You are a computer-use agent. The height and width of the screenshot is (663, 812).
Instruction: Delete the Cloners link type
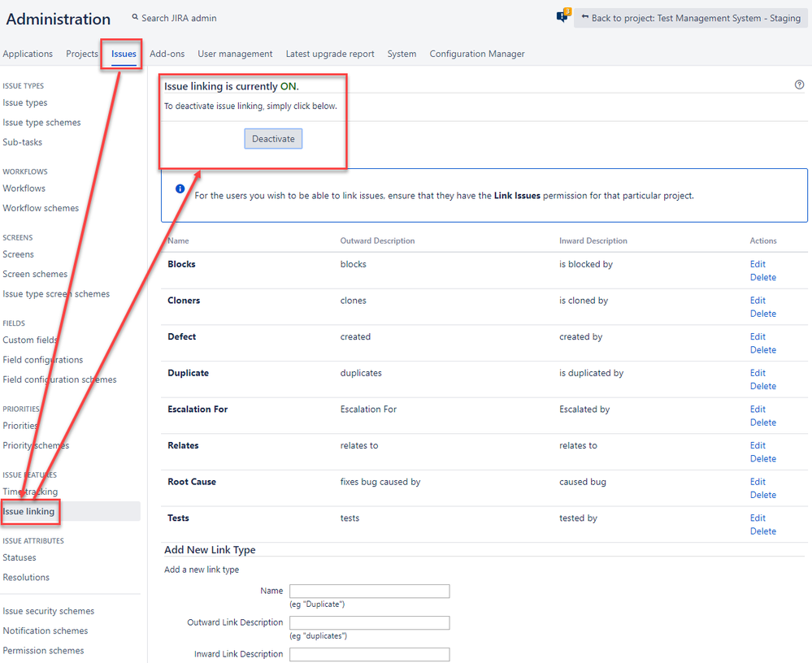(762, 314)
